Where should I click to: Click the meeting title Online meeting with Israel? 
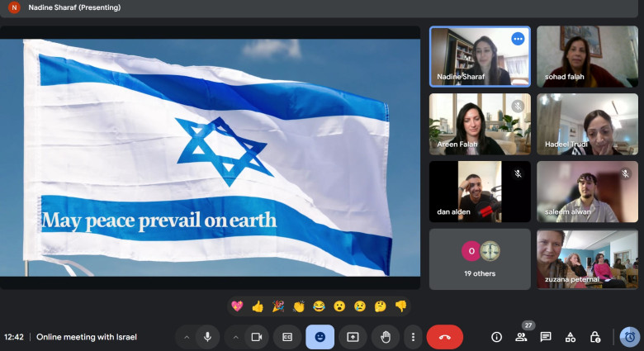pyautogui.click(x=86, y=337)
